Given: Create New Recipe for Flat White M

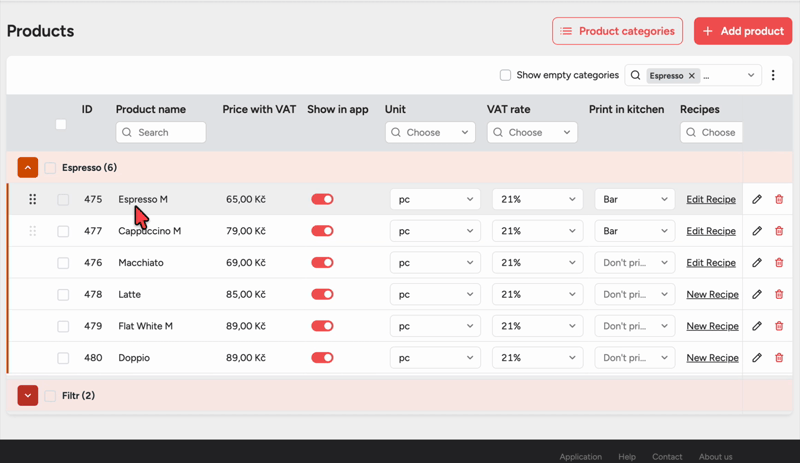Looking at the screenshot, I should (x=712, y=326).
